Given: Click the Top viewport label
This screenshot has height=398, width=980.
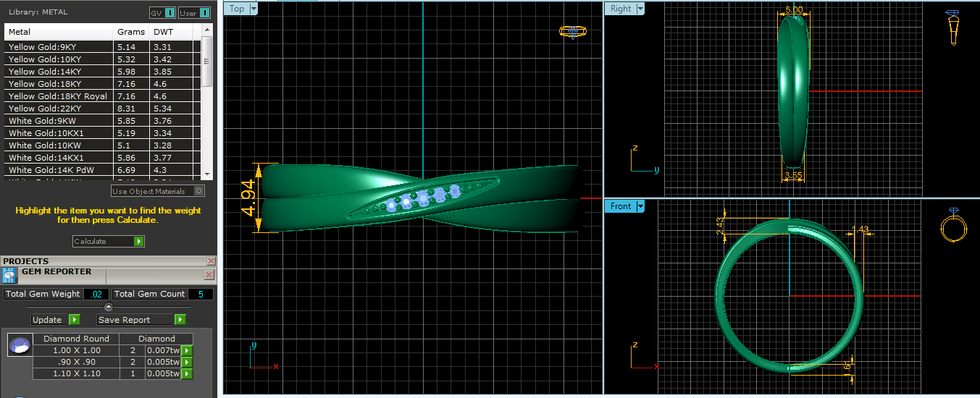Looking at the screenshot, I should pos(237,9).
